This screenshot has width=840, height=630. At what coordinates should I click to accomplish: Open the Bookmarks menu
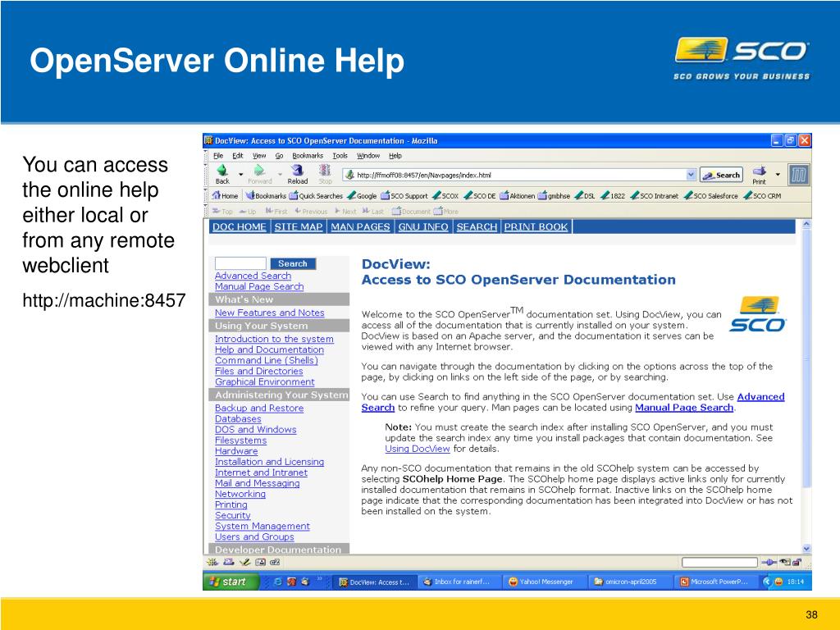click(308, 156)
